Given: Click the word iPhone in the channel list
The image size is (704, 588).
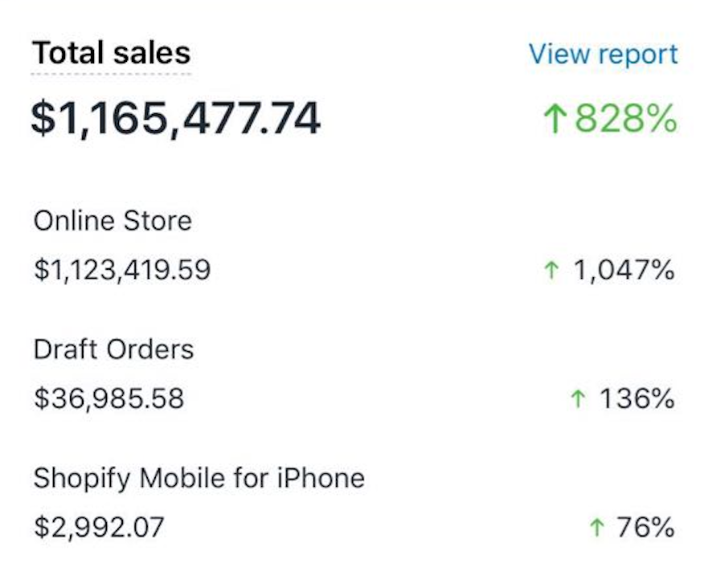Looking at the screenshot, I should pyautogui.click(x=319, y=479).
